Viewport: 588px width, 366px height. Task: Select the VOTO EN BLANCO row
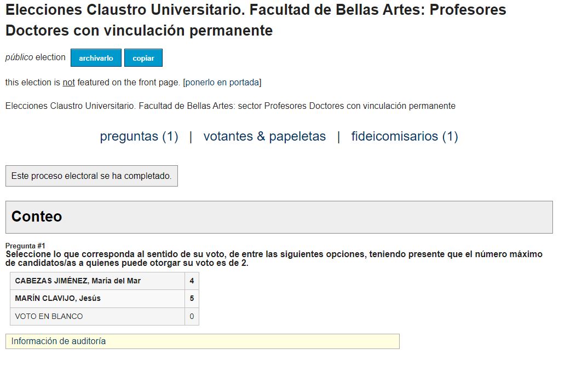coord(104,316)
